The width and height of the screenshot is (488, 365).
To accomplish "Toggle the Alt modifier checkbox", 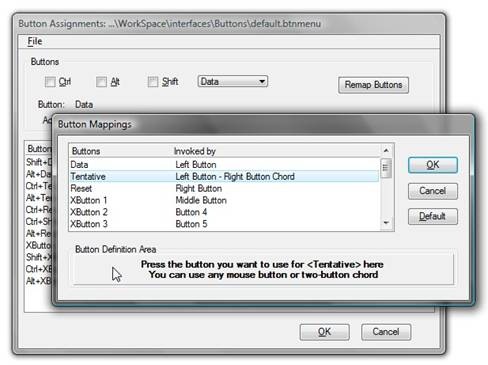I will pos(101,82).
